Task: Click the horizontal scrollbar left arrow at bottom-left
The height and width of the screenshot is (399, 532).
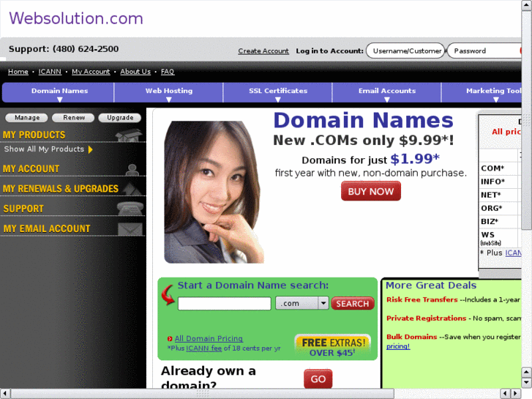Action: pos(4,393)
